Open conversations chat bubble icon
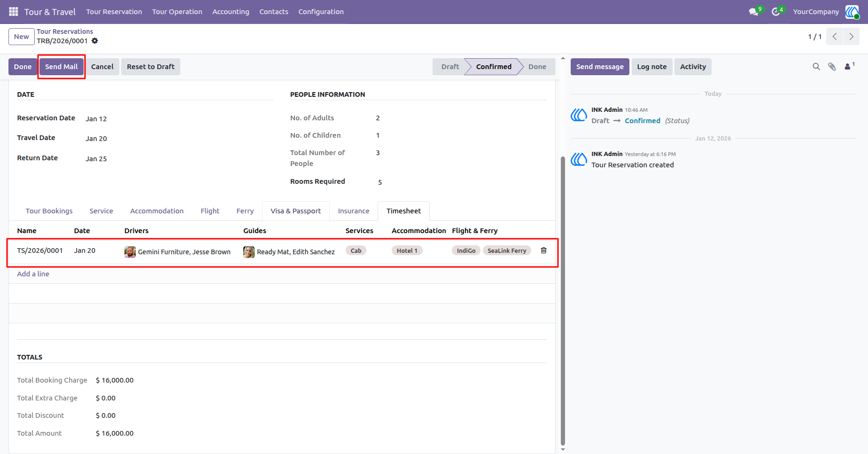 pyautogui.click(x=754, y=11)
